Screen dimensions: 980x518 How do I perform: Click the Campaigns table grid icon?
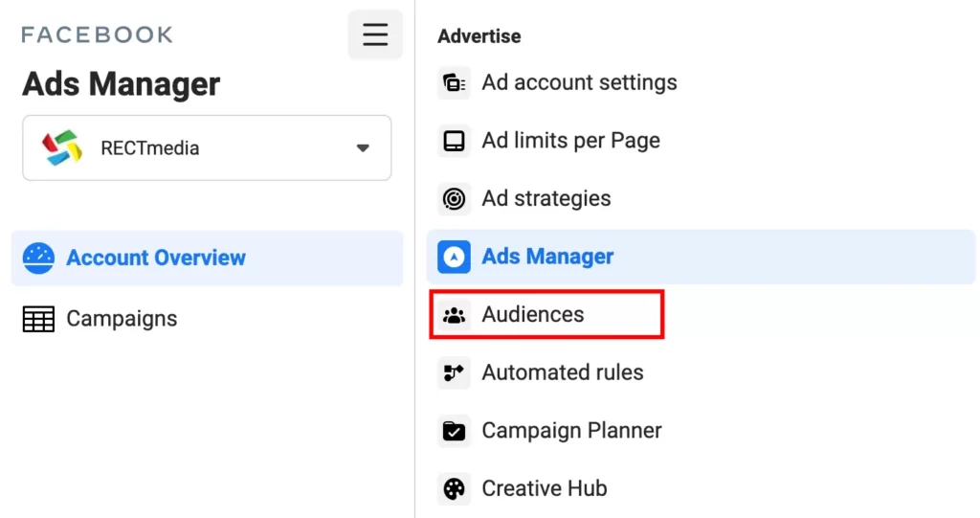click(38, 319)
